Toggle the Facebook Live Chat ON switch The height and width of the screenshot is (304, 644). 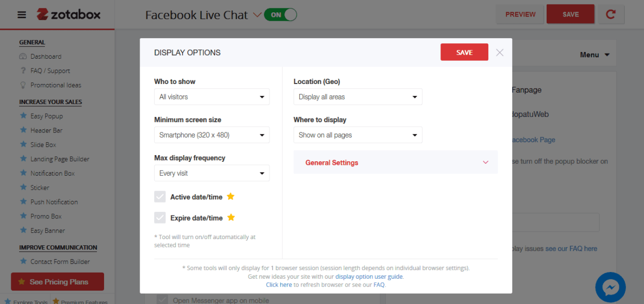281,15
